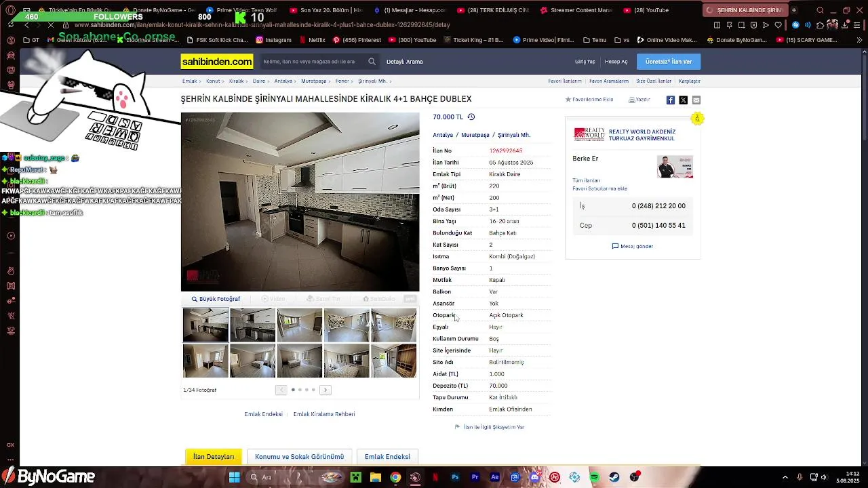
Task: Click the taskbar clock showing 14:12
Action: pos(848,477)
